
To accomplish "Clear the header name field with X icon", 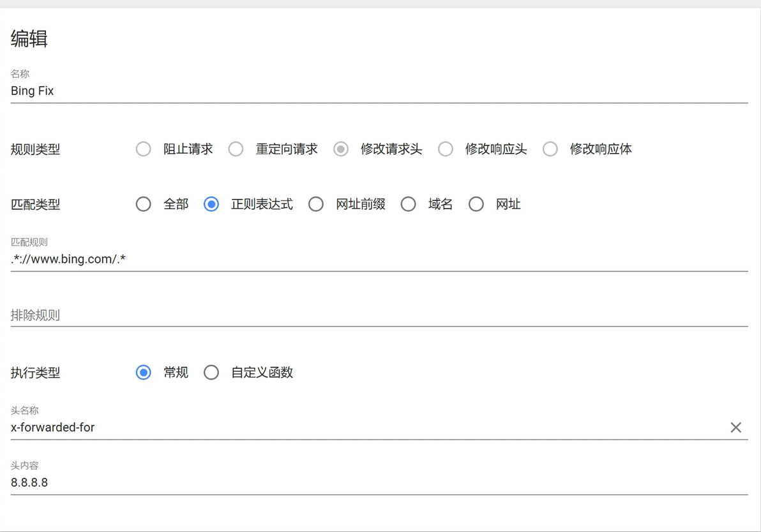I will click(735, 427).
